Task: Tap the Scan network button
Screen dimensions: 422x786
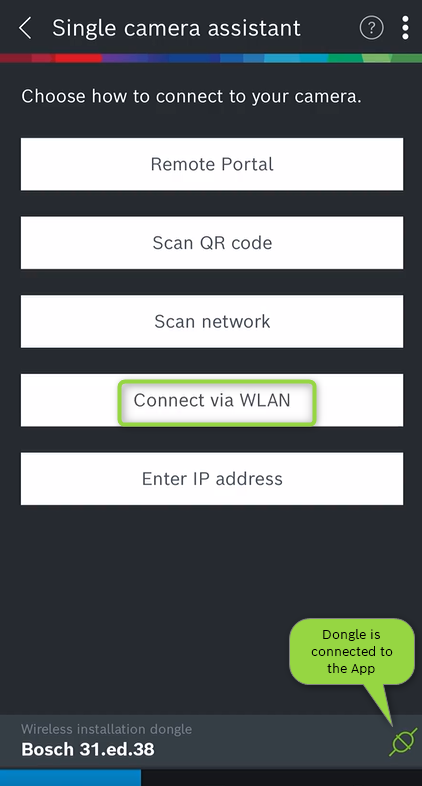Action: point(212,321)
